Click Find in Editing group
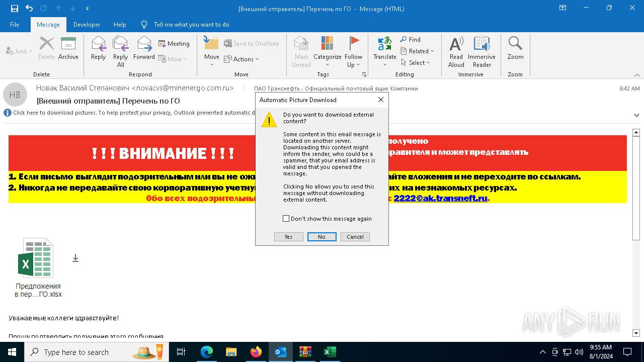644x362 pixels. [411, 39]
